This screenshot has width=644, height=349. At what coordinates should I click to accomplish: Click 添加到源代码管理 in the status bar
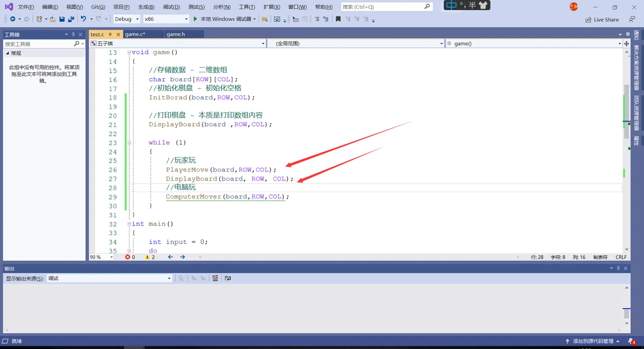pyautogui.click(x=593, y=341)
